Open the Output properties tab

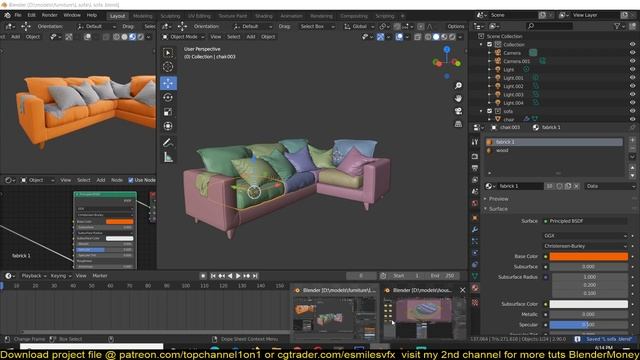tap(475, 168)
